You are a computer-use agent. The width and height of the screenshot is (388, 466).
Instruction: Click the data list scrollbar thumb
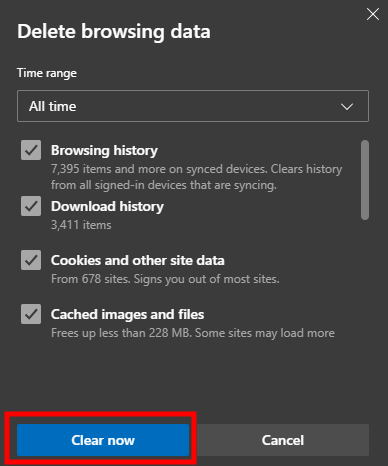click(365, 180)
